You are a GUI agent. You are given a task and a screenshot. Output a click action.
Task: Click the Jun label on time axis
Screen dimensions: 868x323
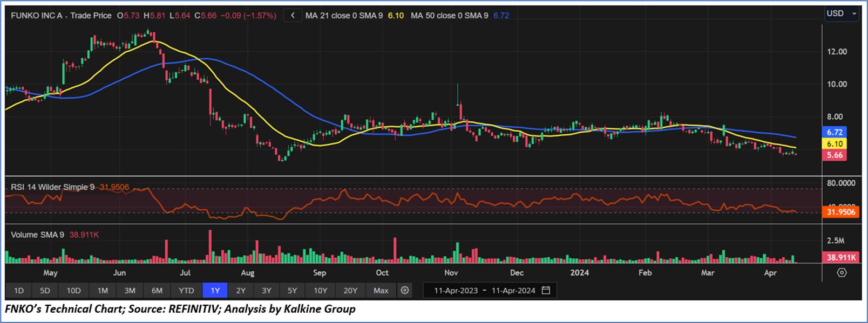point(119,273)
